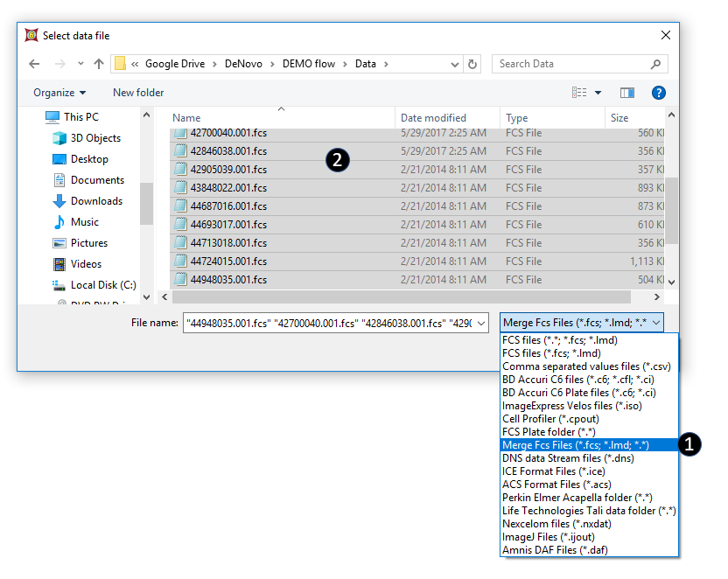Sort files by Date modified column
This screenshot has height=579, width=728.
[x=433, y=118]
